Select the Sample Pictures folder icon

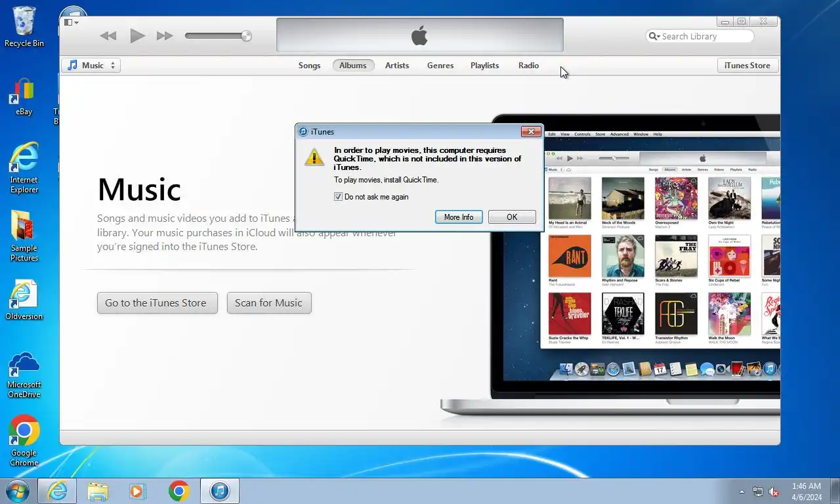[x=24, y=236]
